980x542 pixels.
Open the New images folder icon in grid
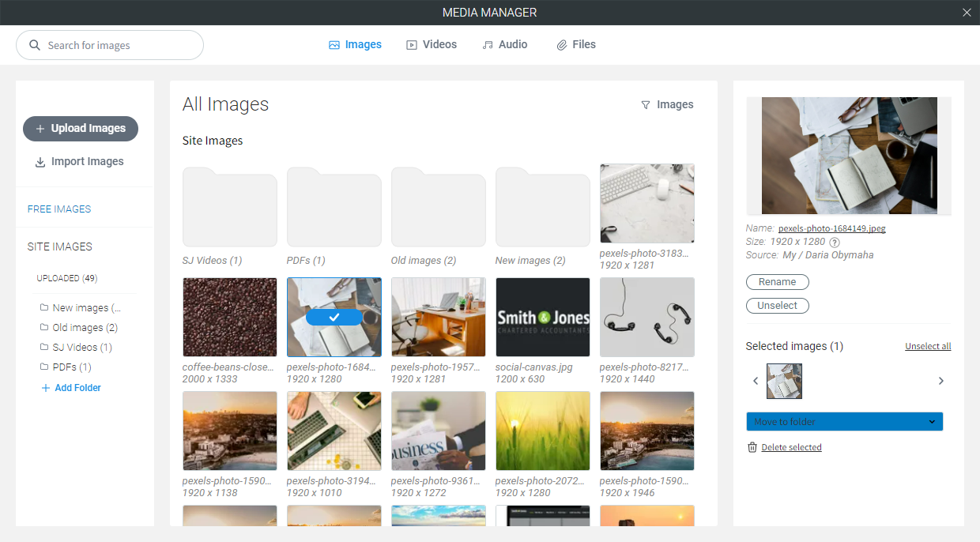[543, 207]
